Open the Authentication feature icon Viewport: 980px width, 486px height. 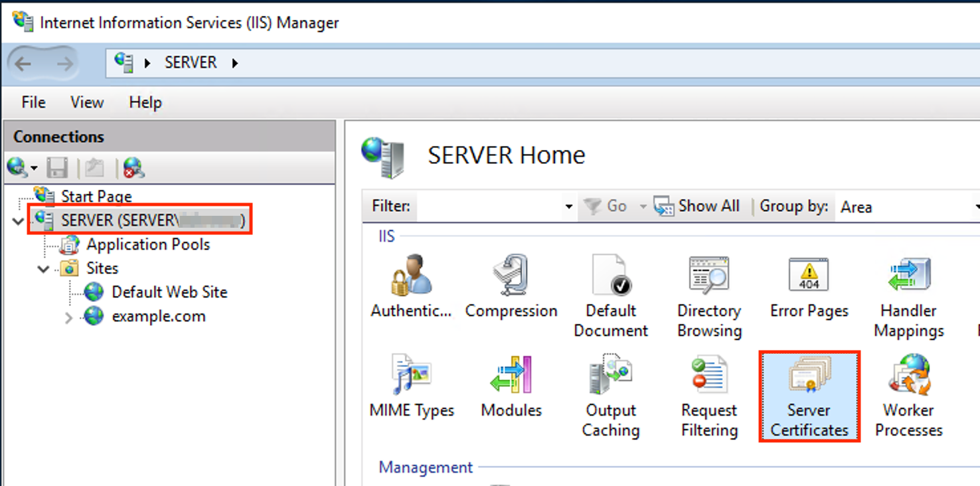(411, 287)
